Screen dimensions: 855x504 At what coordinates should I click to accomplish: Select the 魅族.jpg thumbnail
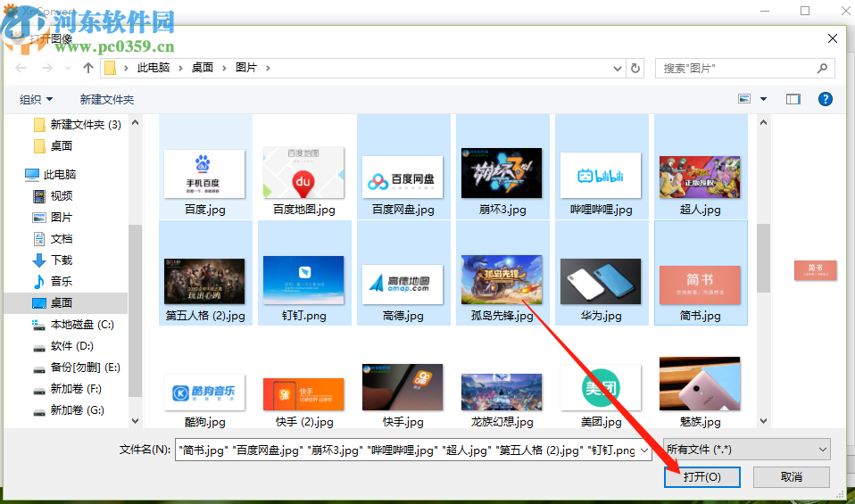pyautogui.click(x=700, y=384)
